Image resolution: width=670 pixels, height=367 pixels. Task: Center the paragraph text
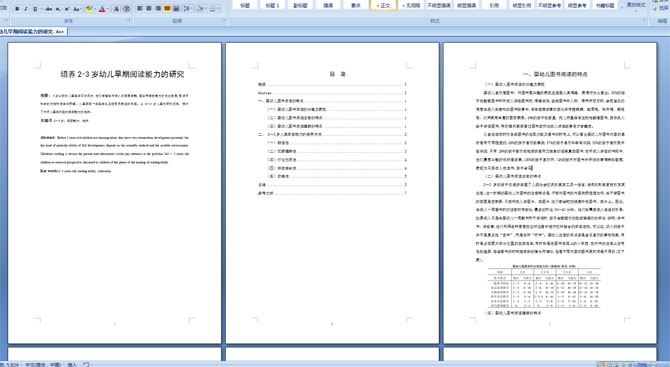click(149, 9)
